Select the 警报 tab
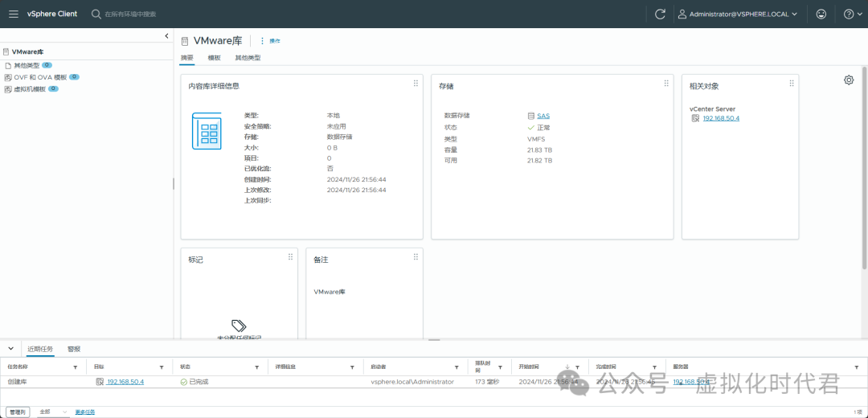This screenshot has height=418, width=868. tap(74, 349)
